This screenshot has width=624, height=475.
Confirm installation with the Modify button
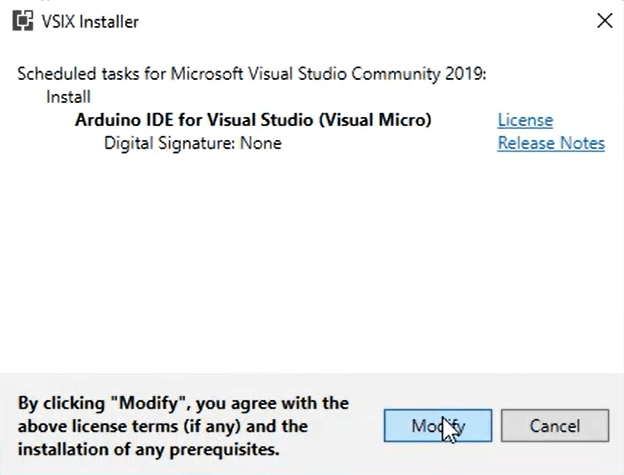coord(438,426)
